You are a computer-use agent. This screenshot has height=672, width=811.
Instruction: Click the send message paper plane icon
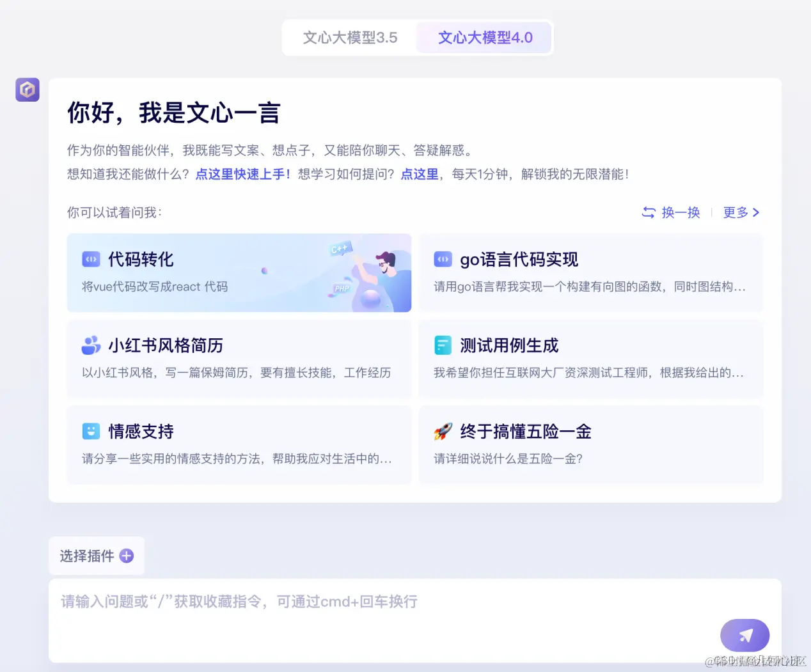(744, 635)
